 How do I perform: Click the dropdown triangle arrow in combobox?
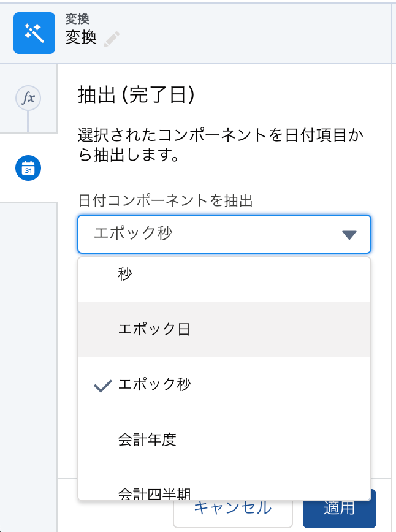[349, 235]
